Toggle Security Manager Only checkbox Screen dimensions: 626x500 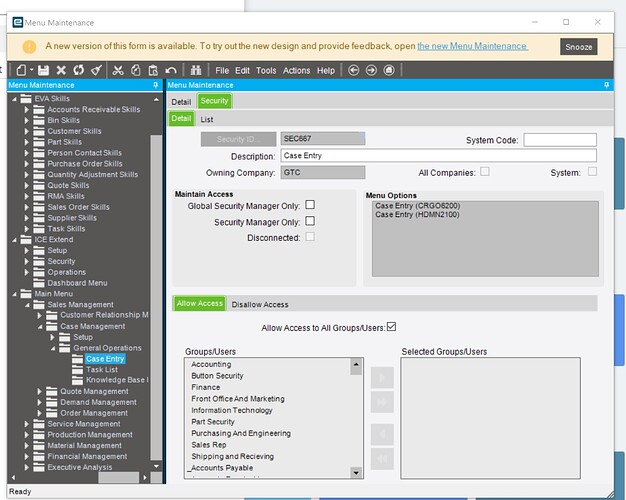coord(310,221)
